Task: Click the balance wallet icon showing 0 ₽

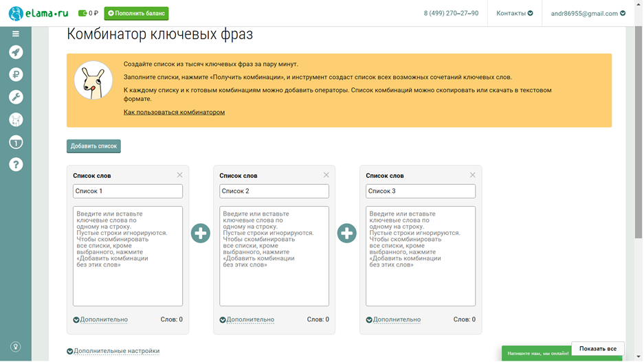Action: pos(88,13)
